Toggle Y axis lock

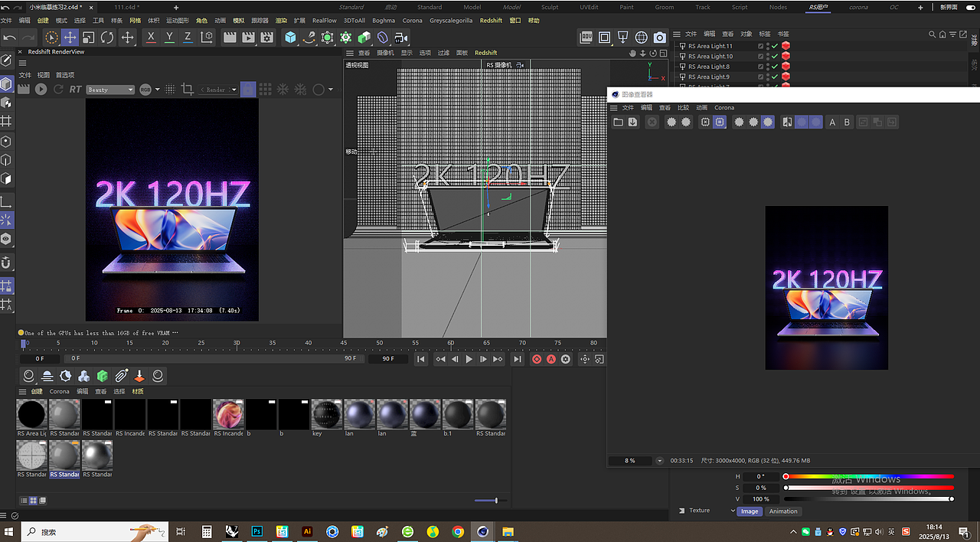point(169,37)
